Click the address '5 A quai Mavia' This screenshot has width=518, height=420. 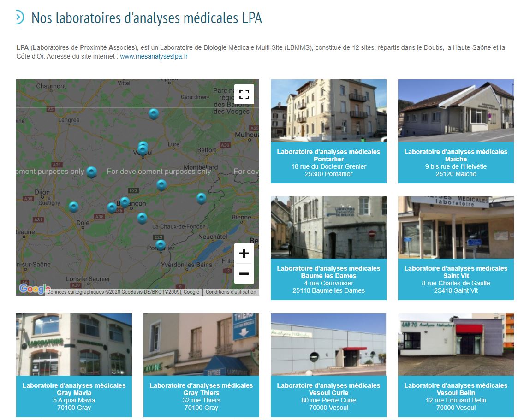(x=74, y=400)
